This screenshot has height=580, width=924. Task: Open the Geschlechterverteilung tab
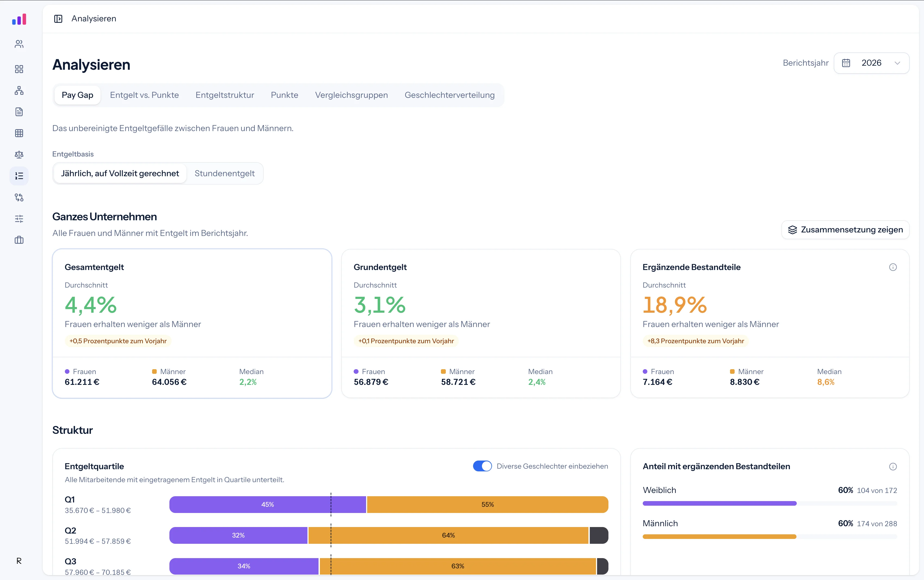point(450,95)
